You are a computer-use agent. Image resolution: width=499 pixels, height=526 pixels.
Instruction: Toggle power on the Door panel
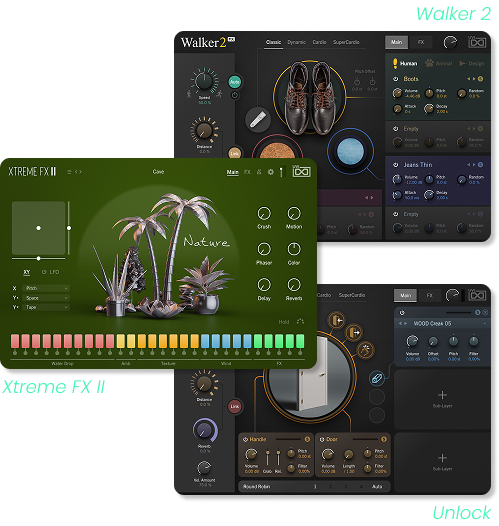[322, 439]
